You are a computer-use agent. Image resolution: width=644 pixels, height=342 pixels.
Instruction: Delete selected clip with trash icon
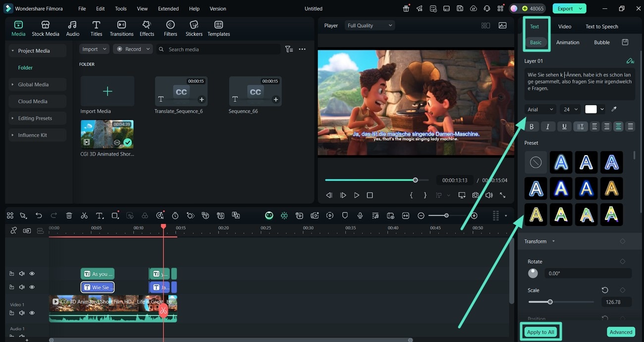[x=69, y=216]
